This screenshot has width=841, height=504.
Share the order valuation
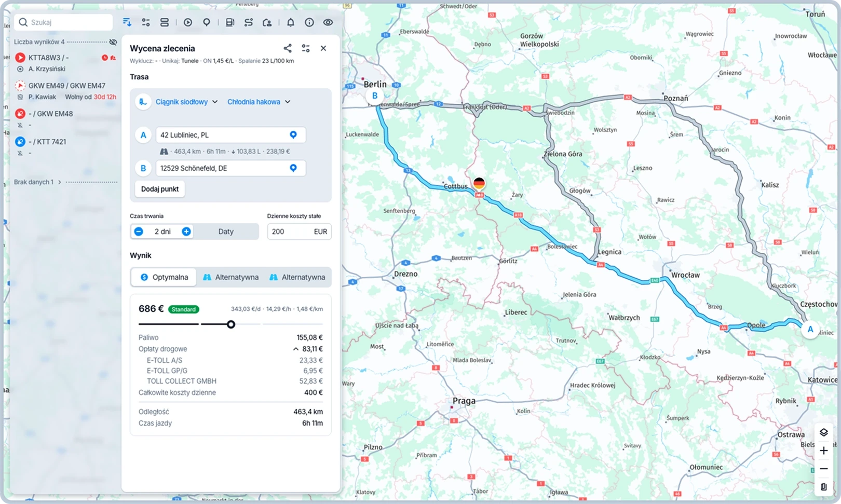point(287,48)
